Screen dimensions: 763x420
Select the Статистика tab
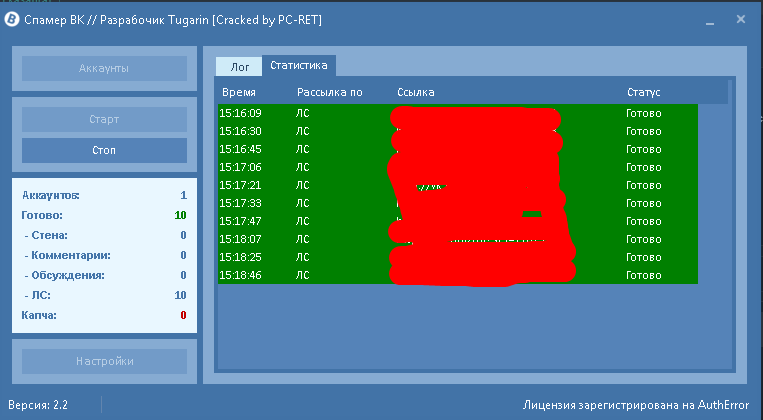299,66
